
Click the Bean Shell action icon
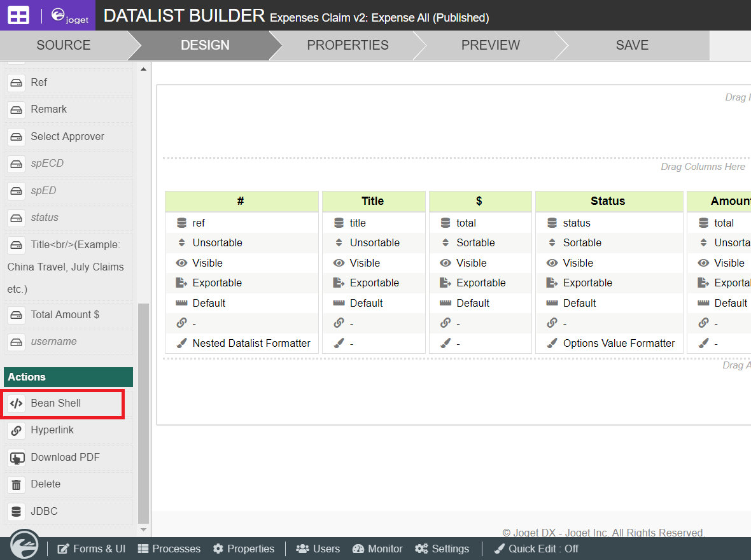coord(17,403)
